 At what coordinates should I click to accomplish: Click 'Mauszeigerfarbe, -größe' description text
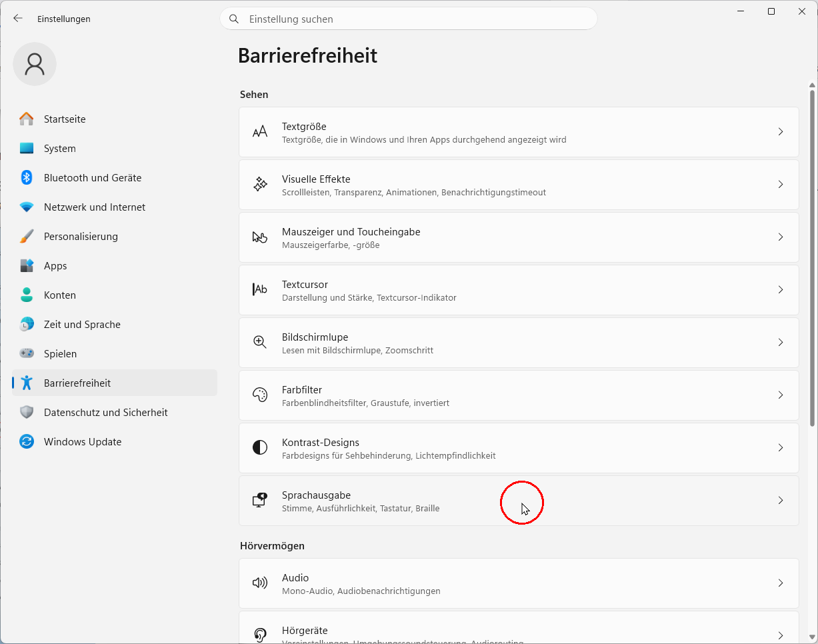coord(331,245)
